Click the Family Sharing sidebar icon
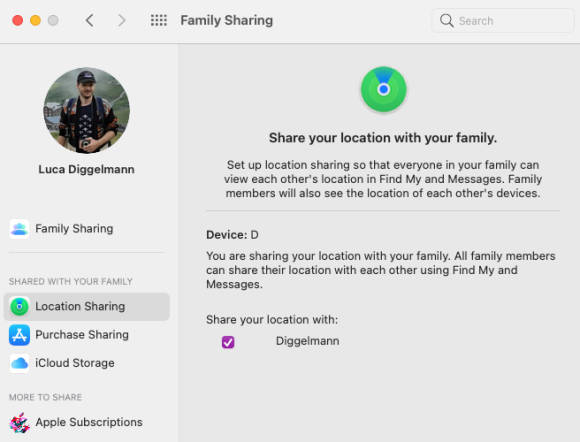This screenshot has height=442, width=580. tap(19, 229)
